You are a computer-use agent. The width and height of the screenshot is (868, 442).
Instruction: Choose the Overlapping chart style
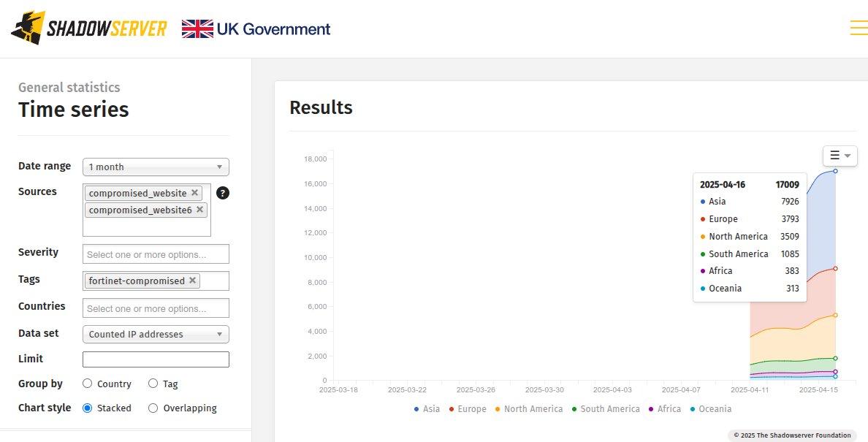pos(153,408)
